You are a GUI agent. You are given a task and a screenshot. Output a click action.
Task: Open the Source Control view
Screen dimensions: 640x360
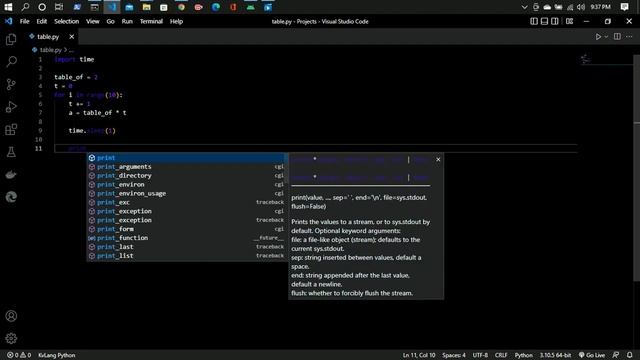[11, 84]
